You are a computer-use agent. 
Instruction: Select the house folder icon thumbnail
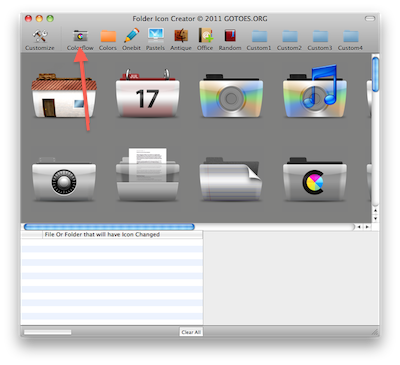coord(64,96)
